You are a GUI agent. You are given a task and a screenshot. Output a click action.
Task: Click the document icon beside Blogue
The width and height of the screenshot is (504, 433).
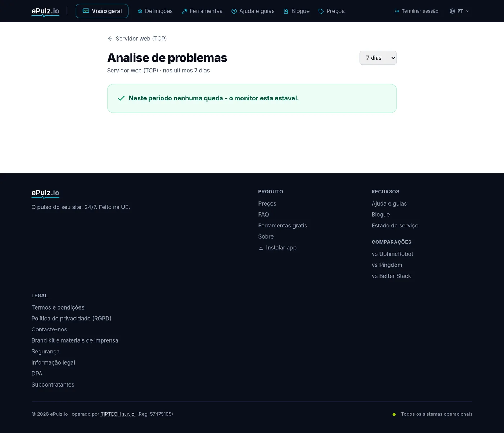pos(286,11)
